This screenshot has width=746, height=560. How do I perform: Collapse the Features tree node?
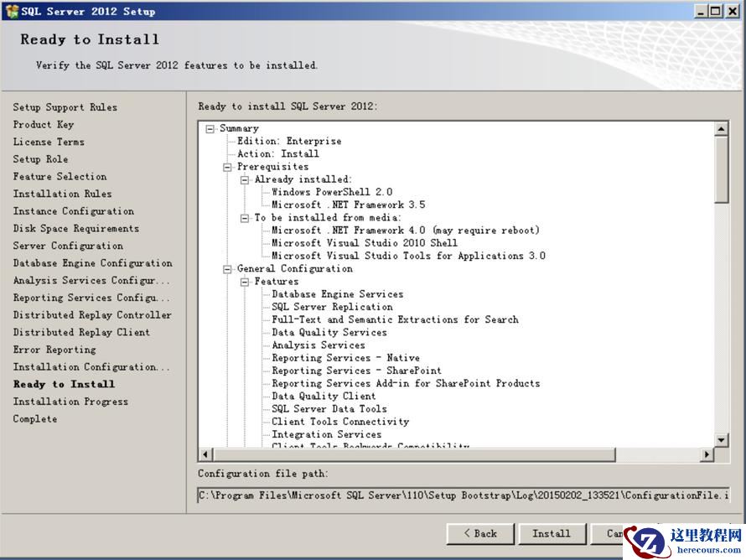click(245, 282)
